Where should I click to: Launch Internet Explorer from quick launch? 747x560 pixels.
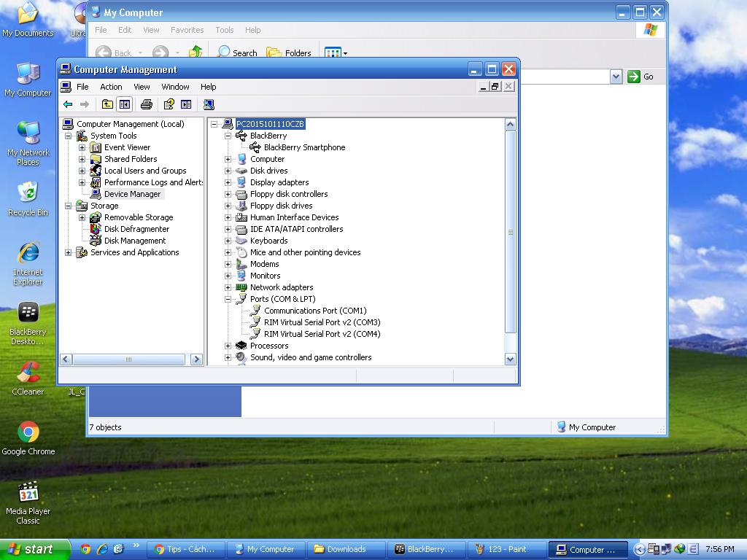coord(102,549)
